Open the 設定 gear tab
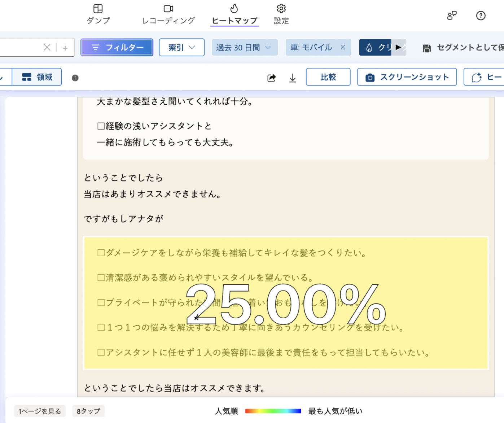Image resolution: width=504 pixels, height=423 pixels. 281,14
